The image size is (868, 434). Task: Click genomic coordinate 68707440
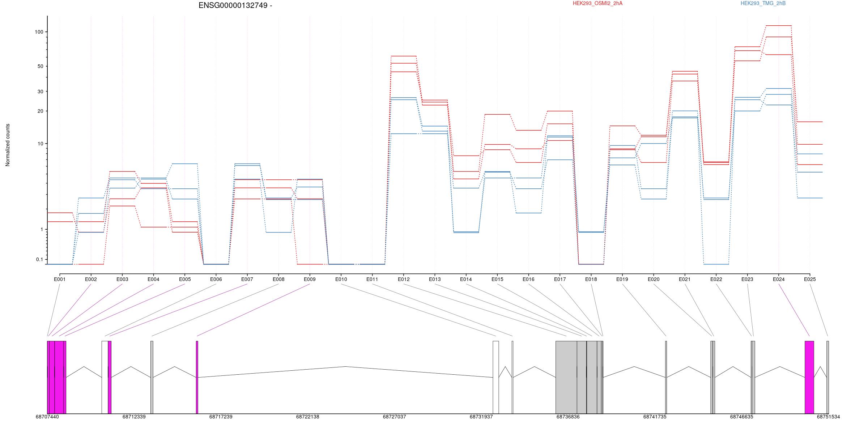pos(47,417)
